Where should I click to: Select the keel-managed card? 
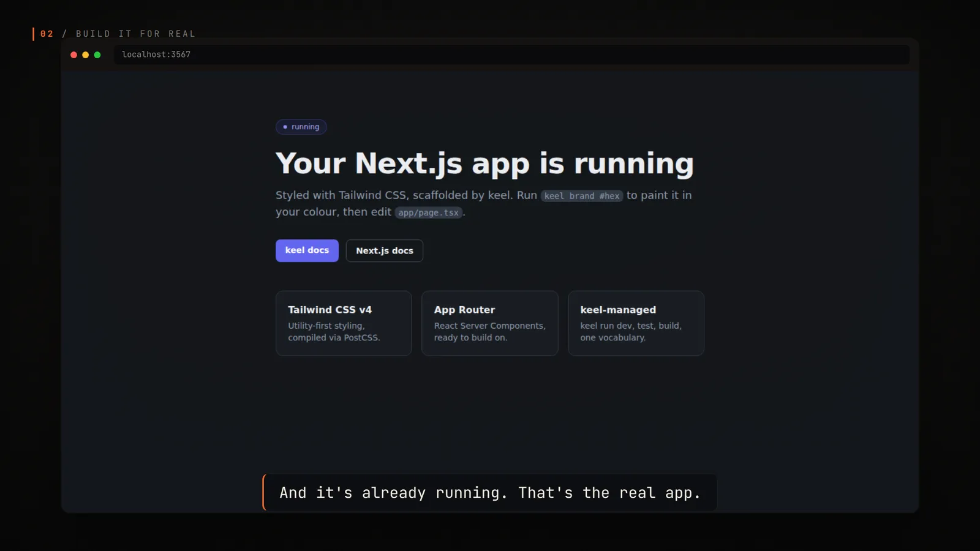coord(636,323)
